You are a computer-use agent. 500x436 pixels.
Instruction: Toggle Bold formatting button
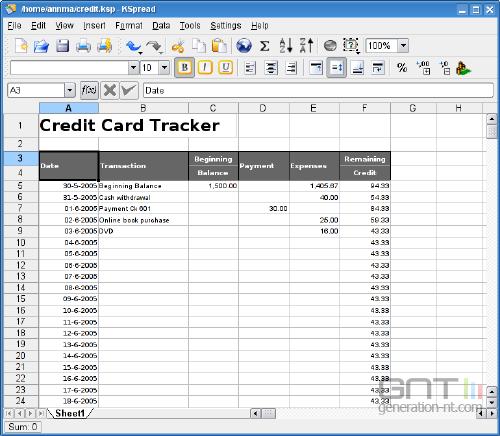(x=184, y=68)
